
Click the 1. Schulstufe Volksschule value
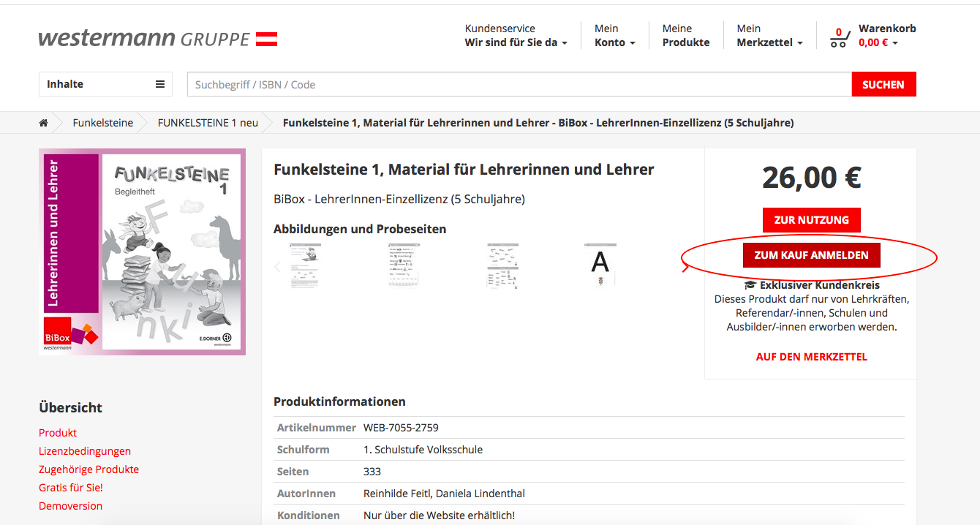pyautogui.click(x=423, y=450)
